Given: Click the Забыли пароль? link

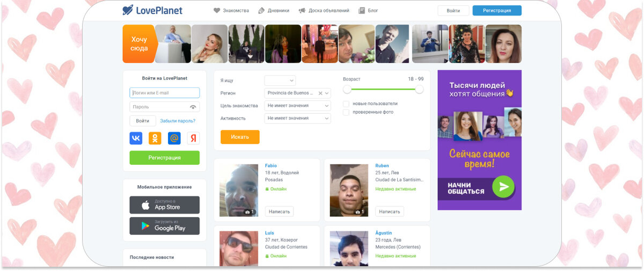Looking at the screenshot, I should (x=178, y=121).
